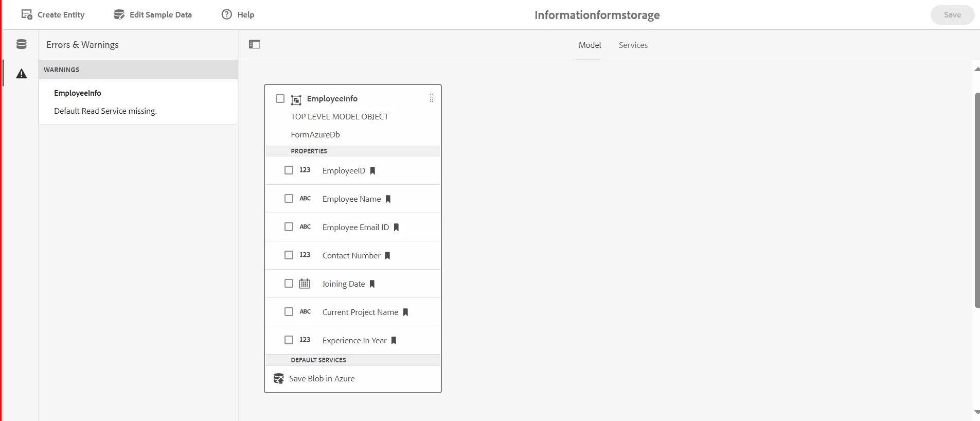
Task: Click the EmployeeInfo entity object icon
Action: tap(296, 99)
